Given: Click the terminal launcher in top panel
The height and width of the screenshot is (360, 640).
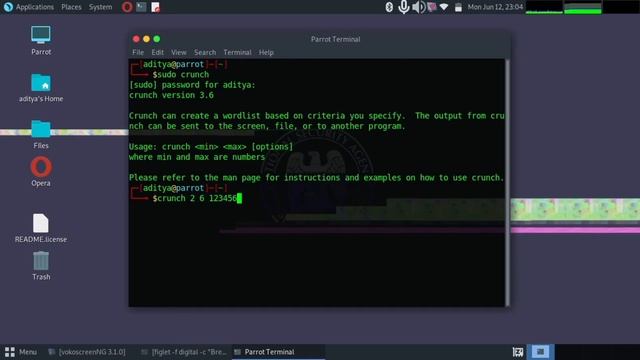Looking at the screenshot, I should click(x=141, y=7).
